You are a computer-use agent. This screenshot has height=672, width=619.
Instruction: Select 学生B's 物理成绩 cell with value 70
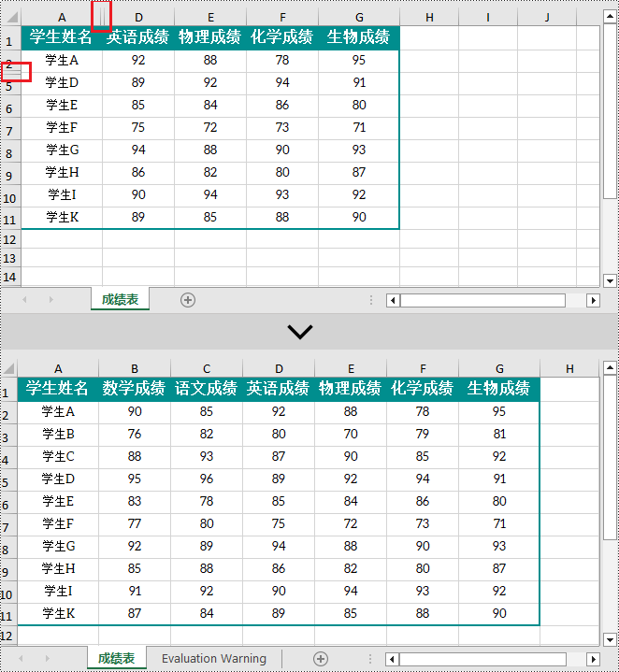[x=351, y=435]
